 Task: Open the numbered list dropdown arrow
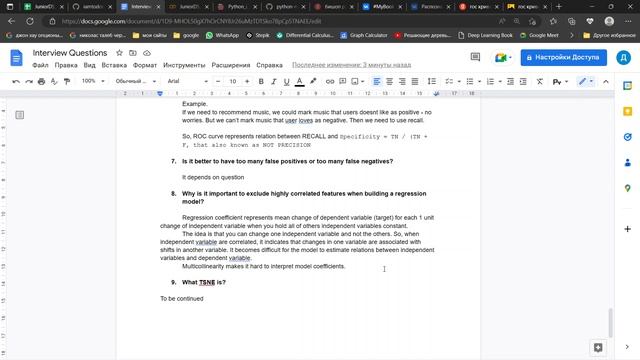coord(500,82)
